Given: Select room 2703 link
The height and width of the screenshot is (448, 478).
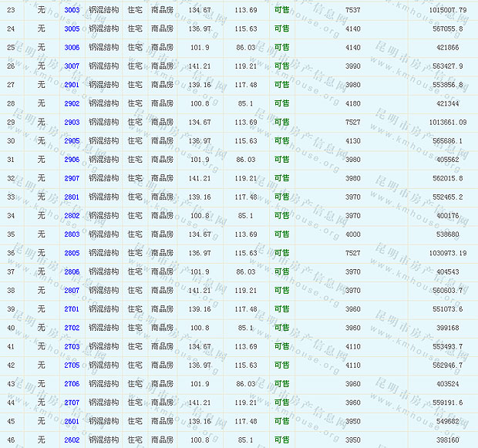Looking at the screenshot, I should [72, 347].
